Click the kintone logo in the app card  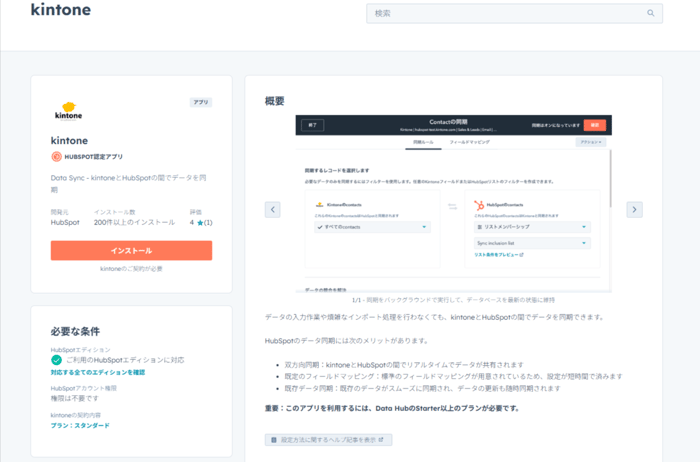point(68,112)
